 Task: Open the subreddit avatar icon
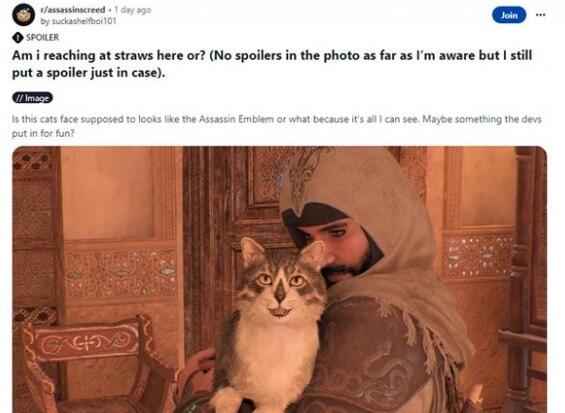23,15
